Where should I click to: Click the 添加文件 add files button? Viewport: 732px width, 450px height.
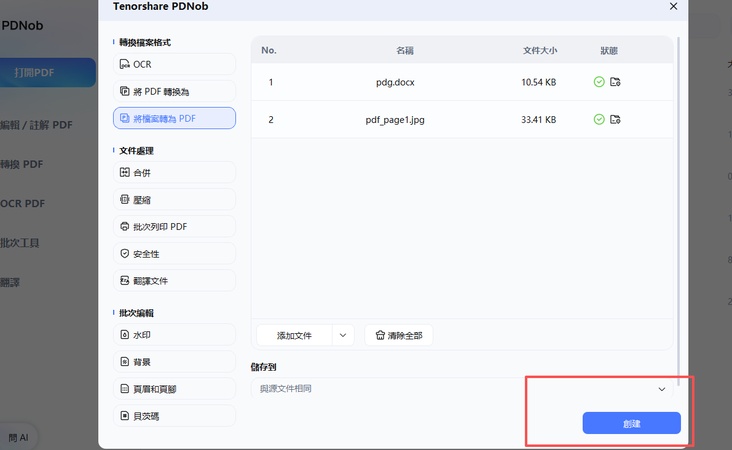[294, 335]
